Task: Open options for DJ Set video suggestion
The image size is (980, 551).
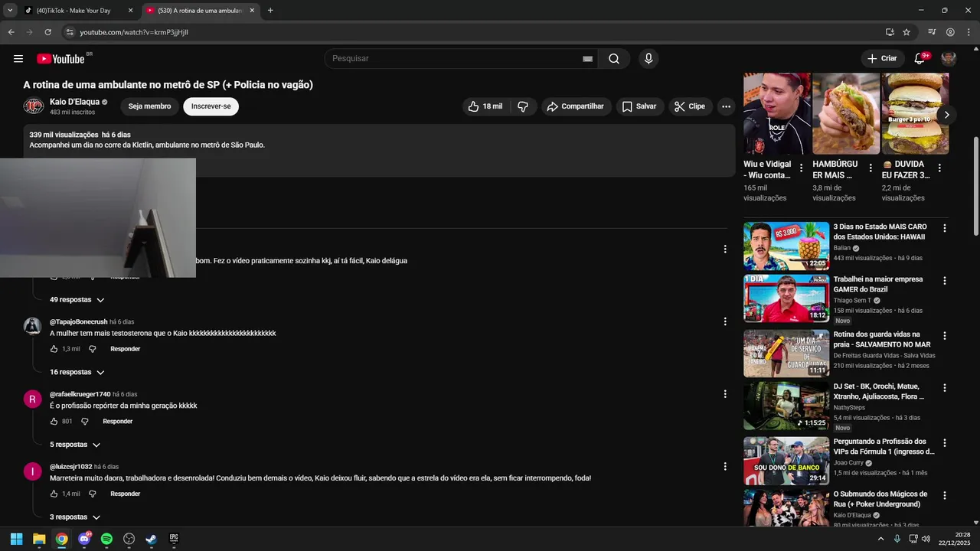Action: coord(945,388)
